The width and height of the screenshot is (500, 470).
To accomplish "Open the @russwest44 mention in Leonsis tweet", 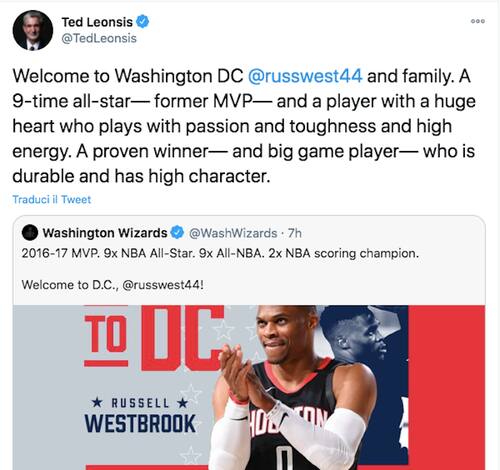I will click(305, 76).
